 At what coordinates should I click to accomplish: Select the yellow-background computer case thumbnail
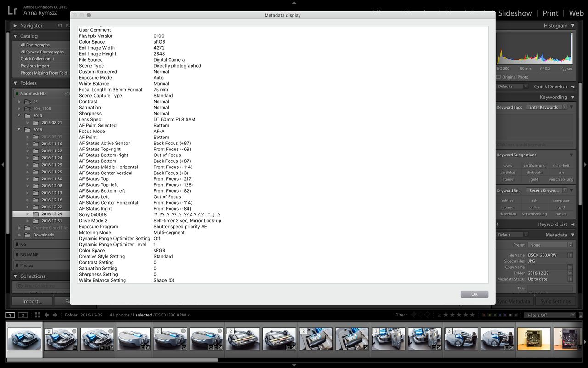pos(534,339)
